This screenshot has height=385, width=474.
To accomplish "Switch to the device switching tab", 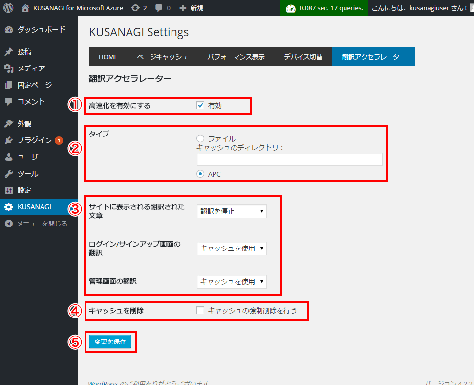I will click(303, 57).
